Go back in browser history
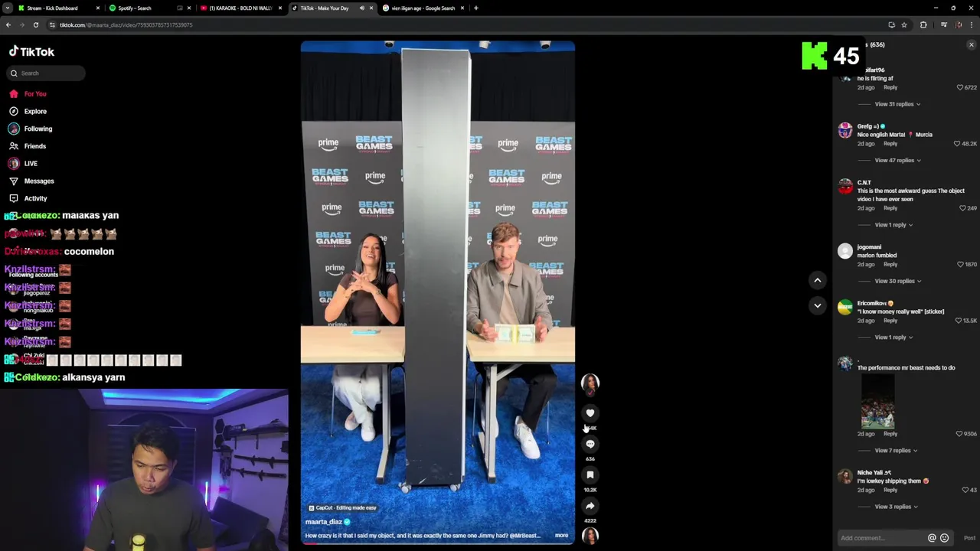Image resolution: width=980 pixels, height=551 pixels. click(x=8, y=25)
